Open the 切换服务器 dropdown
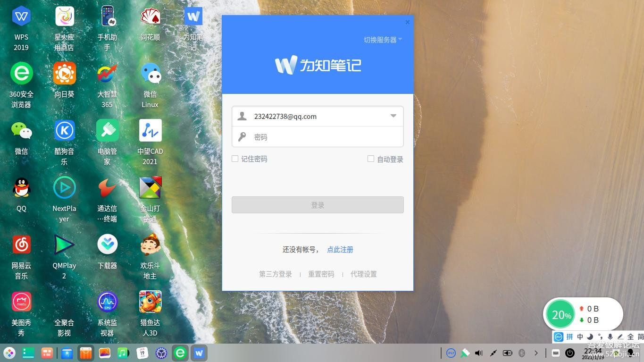The width and height of the screenshot is (644, 362). (383, 40)
